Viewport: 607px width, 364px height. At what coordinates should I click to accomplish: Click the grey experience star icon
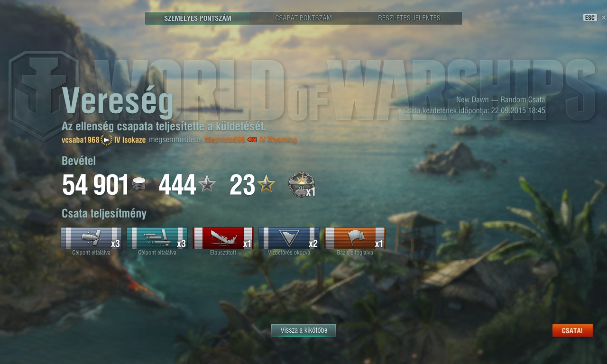(x=207, y=184)
